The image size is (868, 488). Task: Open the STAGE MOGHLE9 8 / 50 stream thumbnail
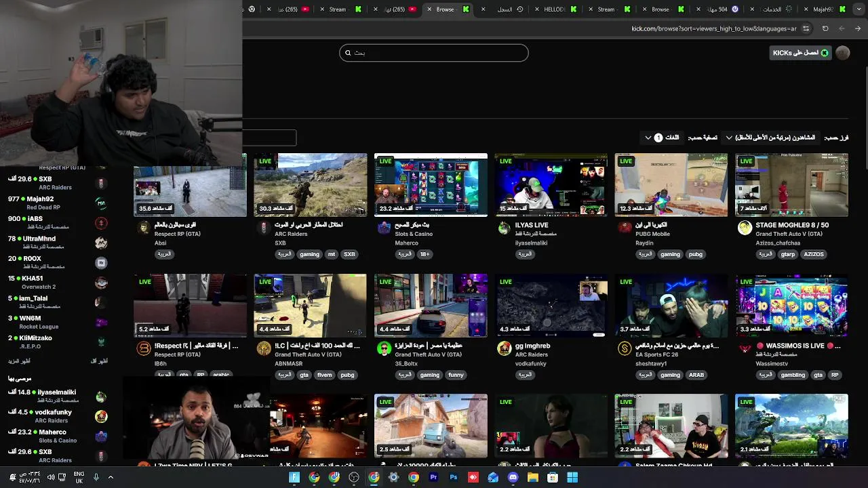tap(791, 185)
